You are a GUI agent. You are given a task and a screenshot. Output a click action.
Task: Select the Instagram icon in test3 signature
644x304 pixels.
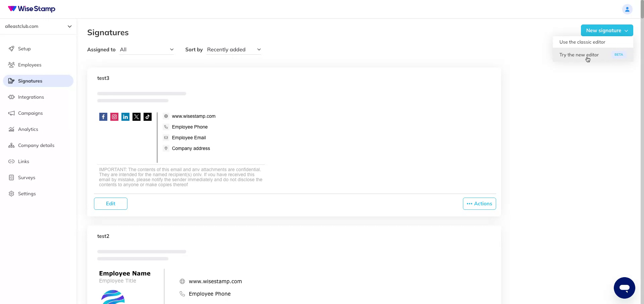coord(114,117)
